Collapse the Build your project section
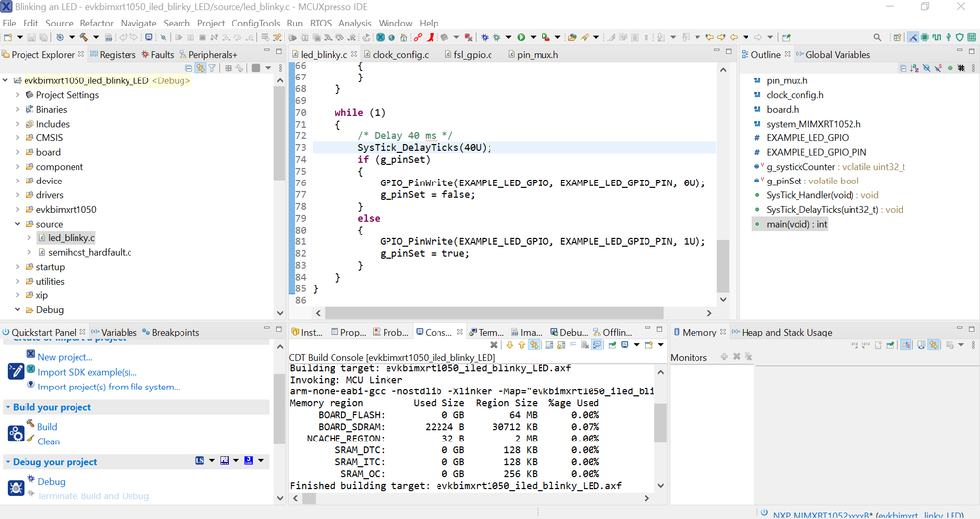Screen dimensions: 980x519 tap(8, 407)
